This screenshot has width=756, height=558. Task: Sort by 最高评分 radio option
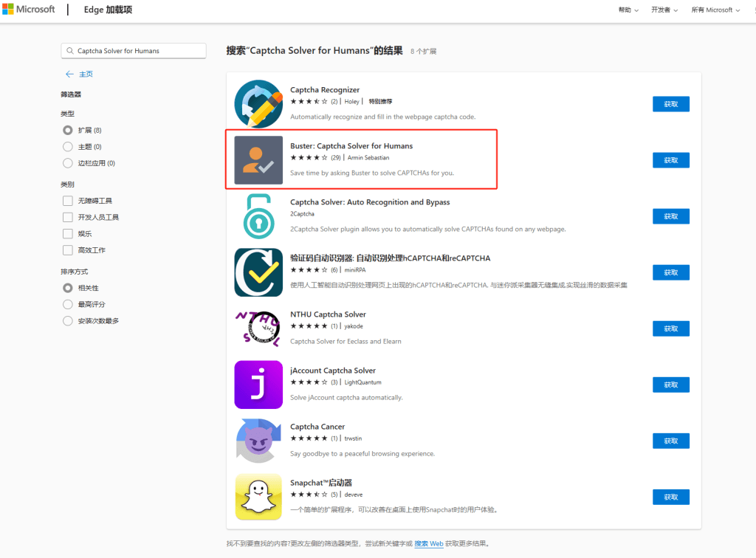pos(68,304)
